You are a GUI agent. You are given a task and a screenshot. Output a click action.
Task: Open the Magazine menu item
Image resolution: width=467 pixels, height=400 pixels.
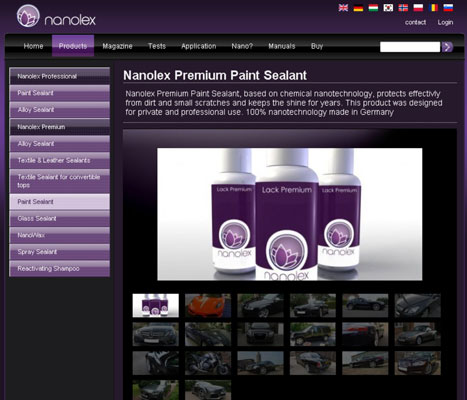pos(117,46)
